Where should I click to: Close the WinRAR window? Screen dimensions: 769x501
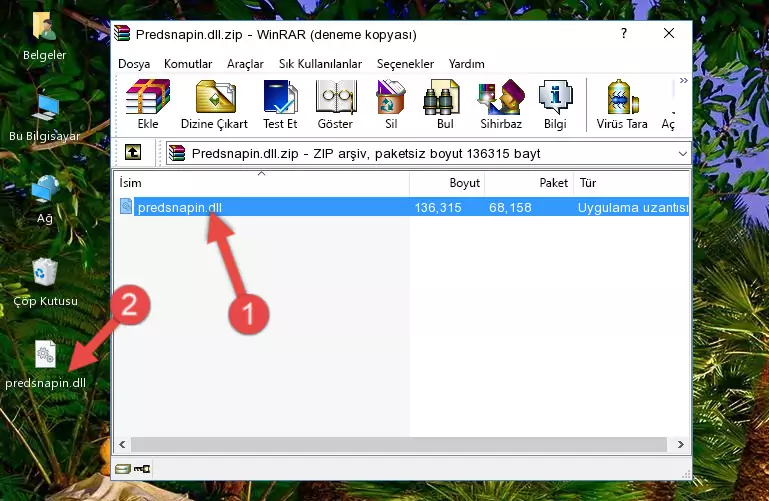(x=668, y=33)
